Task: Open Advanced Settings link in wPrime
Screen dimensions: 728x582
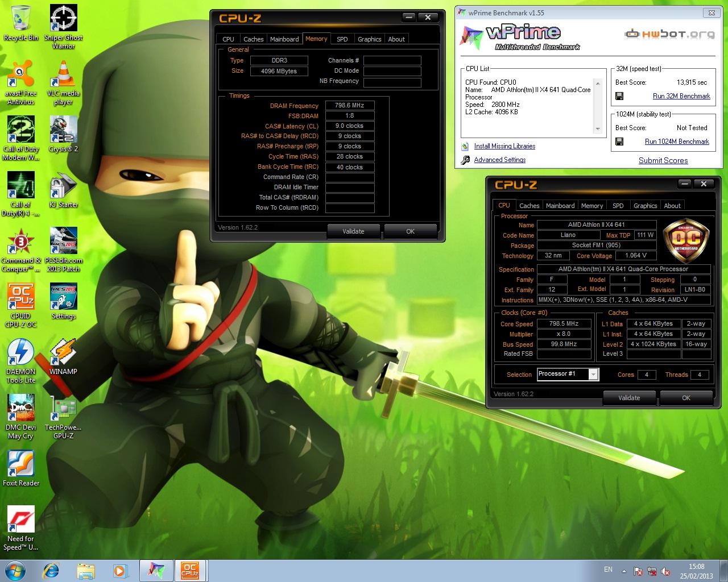Action: pyautogui.click(x=500, y=160)
